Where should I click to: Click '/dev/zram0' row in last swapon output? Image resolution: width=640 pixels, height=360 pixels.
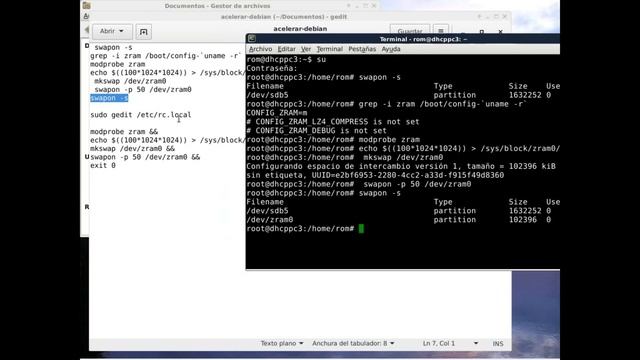pyautogui.click(x=398, y=220)
